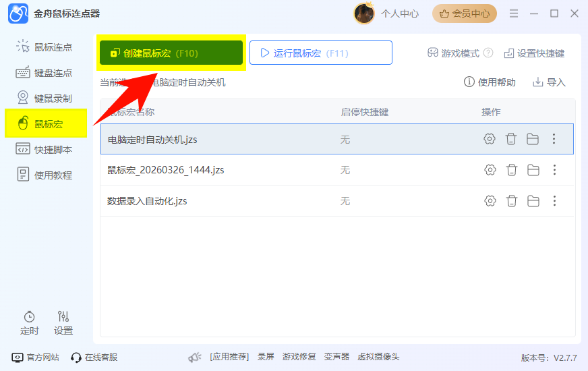Select the 电脑定时自动关机.jzs row
The image size is (588, 371).
(x=336, y=139)
